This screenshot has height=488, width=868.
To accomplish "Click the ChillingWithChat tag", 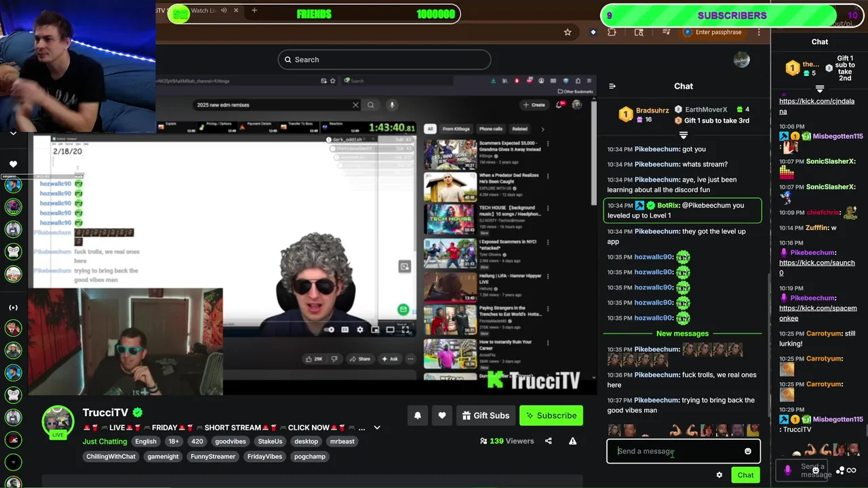I will 111,457.
